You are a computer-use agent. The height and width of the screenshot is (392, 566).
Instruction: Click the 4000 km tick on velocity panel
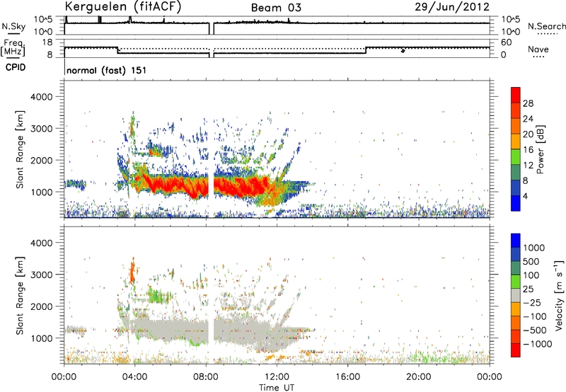point(41,243)
